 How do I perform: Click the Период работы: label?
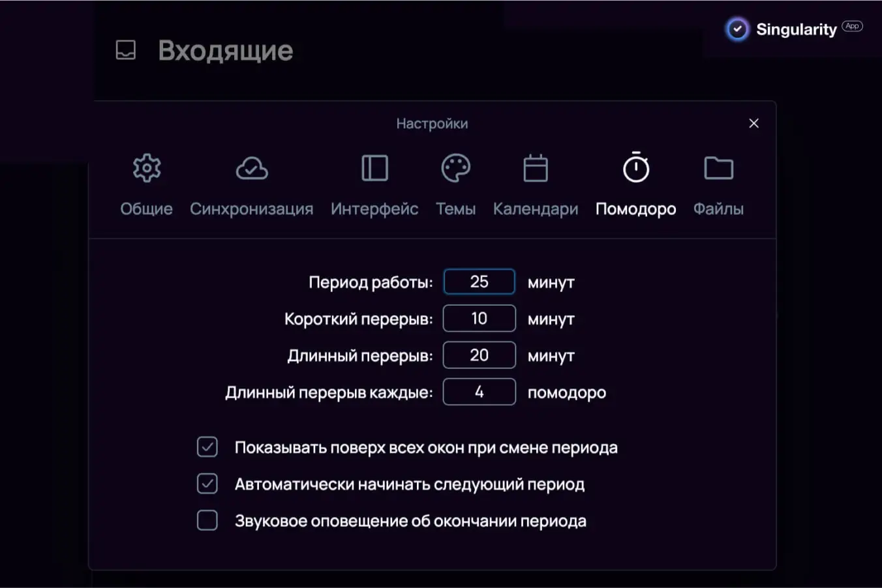coord(371,282)
